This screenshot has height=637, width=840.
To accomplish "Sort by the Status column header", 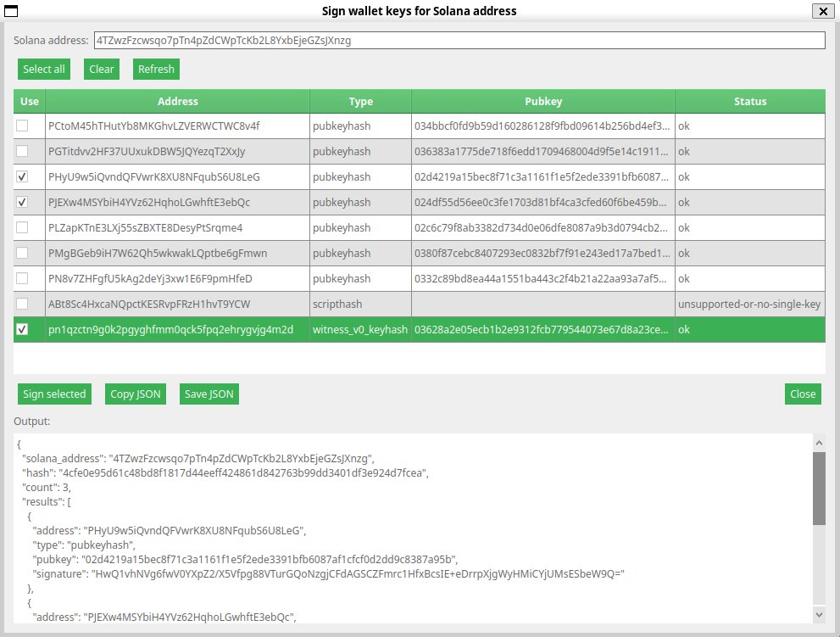I will (750, 101).
